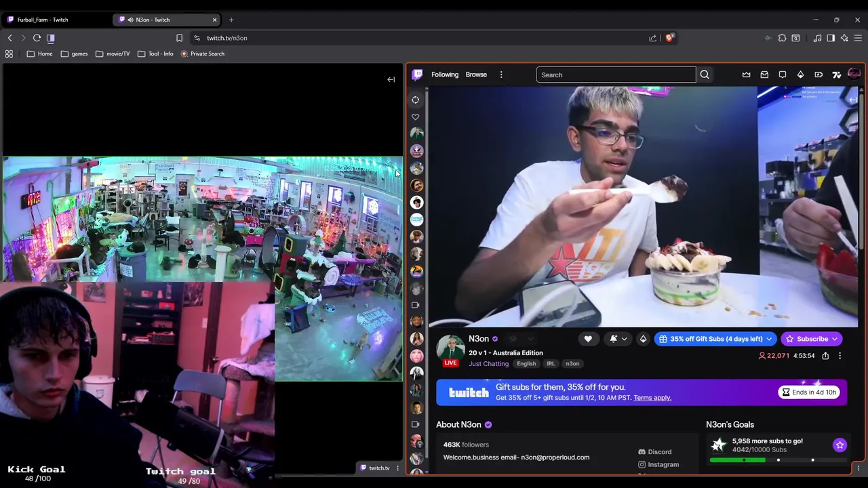Open the Twitch user avatar menu

tap(854, 75)
